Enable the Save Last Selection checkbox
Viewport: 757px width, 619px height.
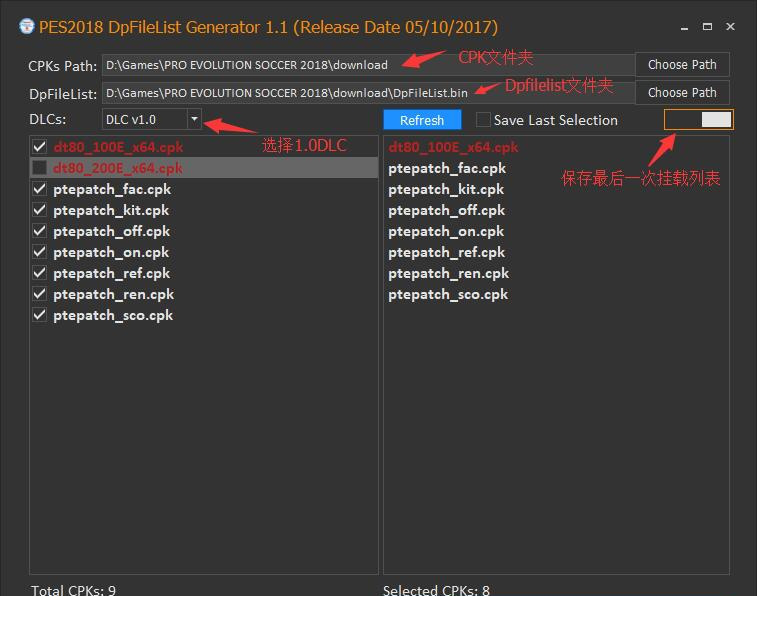pyautogui.click(x=483, y=119)
